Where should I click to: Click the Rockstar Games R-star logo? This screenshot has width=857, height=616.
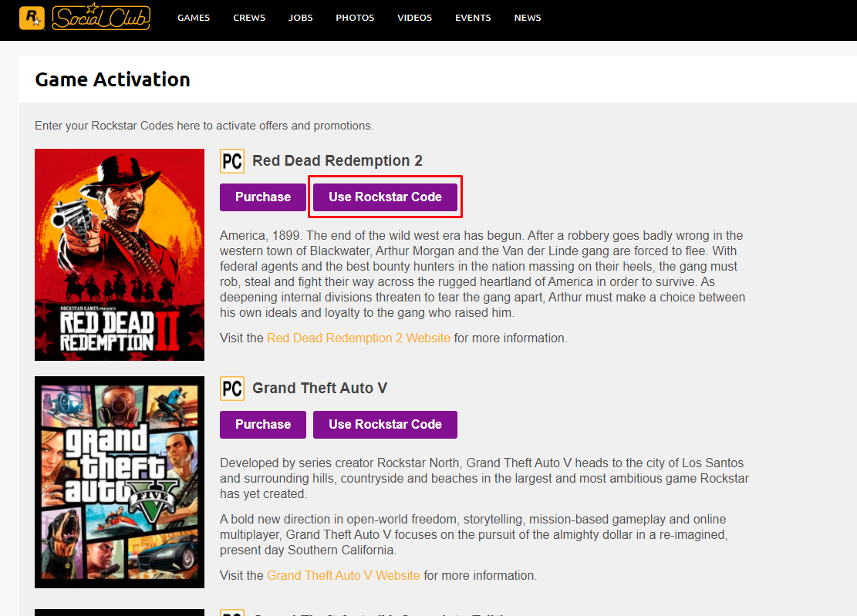32,18
